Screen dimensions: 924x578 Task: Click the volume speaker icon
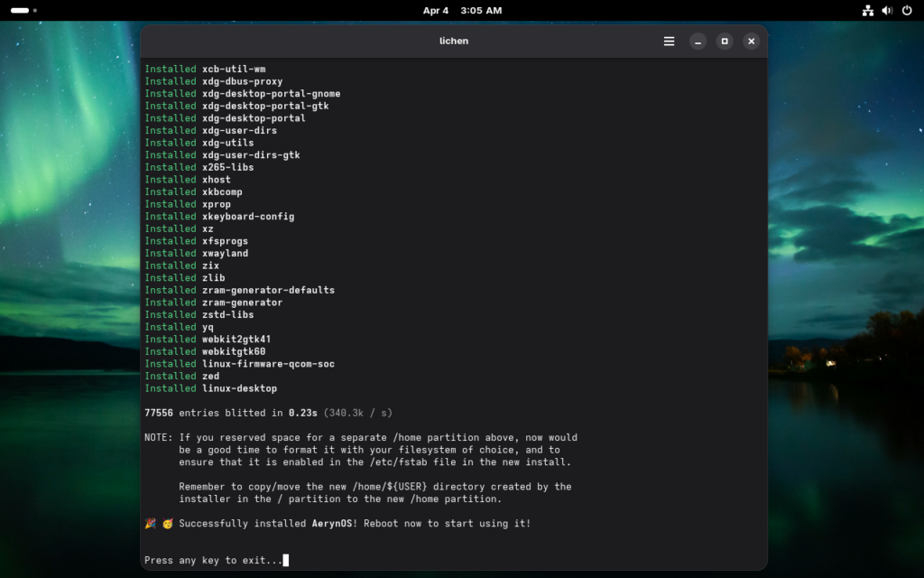887,11
